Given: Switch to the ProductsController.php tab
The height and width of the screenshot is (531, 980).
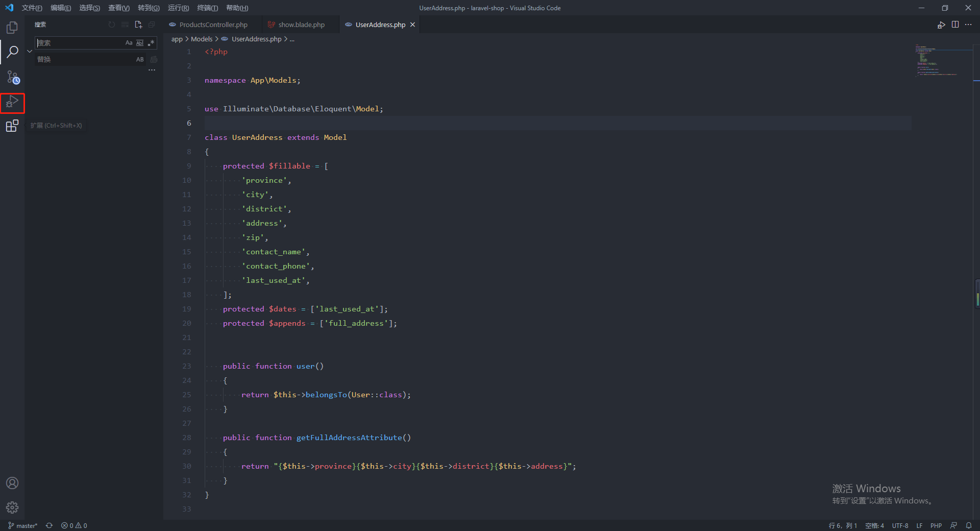Looking at the screenshot, I should [x=213, y=25].
